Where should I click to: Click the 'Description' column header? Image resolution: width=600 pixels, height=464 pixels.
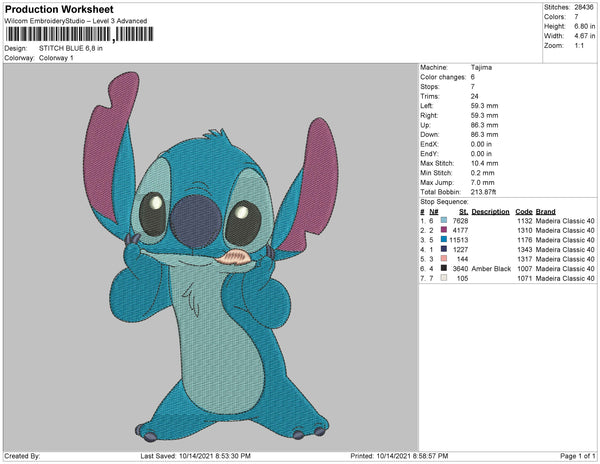coord(490,212)
